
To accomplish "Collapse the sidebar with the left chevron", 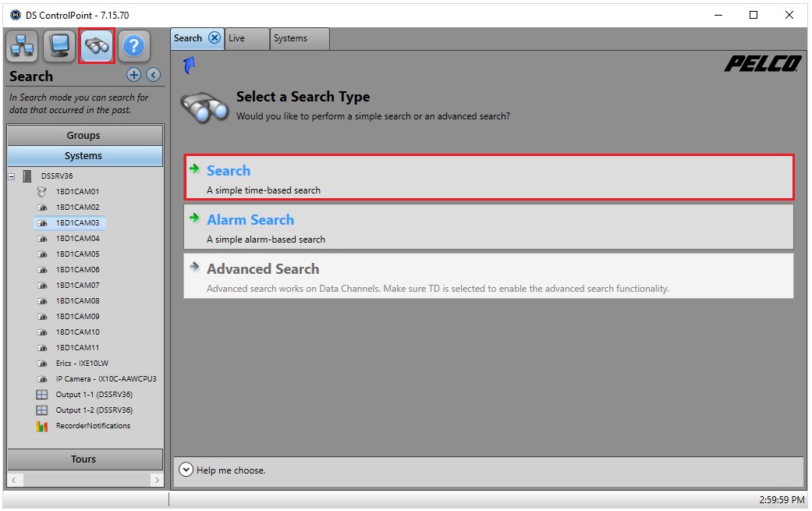I will [x=153, y=75].
